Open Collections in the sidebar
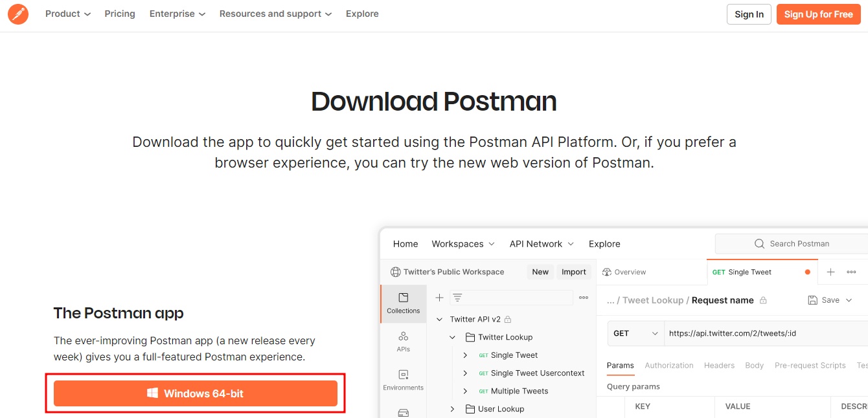This screenshot has height=418, width=868. click(x=404, y=303)
